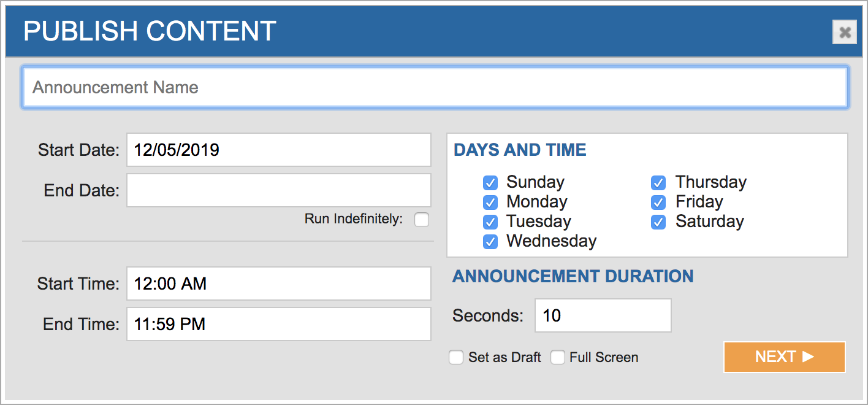The width and height of the screenshot is (868, 405).
Task: Disable the Thursday checkbox
Action: (x=658, y=183)
